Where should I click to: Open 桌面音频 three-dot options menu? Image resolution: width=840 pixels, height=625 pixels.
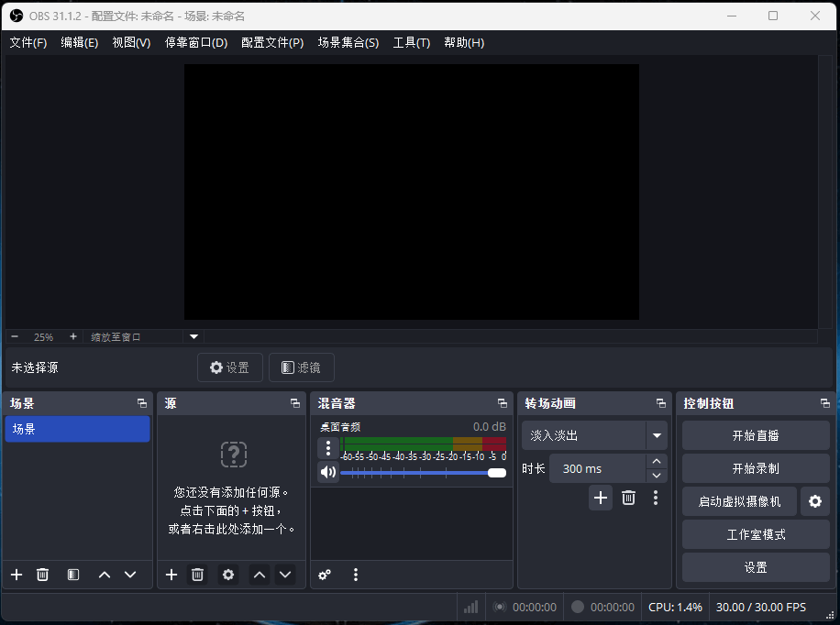[328, 448]
